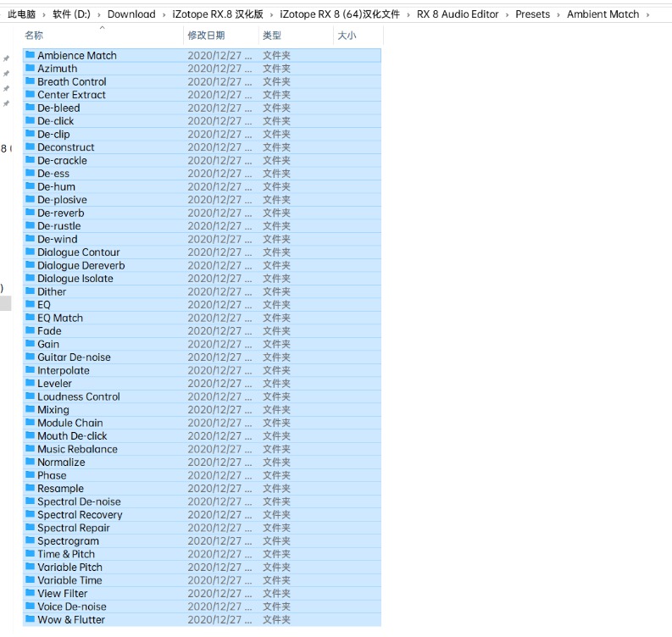Expand the chevron after Download breadcrumb
The height and width of the screenshot is (637, 672).
[x=164, y=15]
